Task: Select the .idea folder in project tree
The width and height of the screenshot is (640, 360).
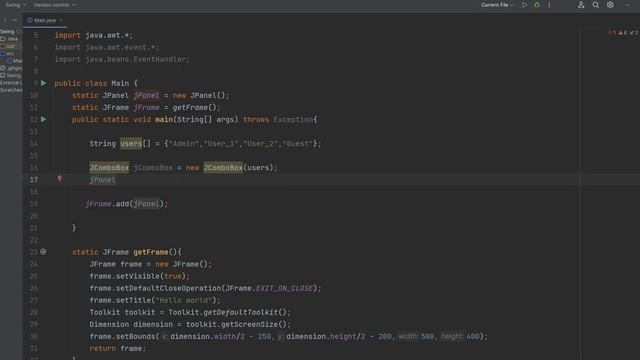Action: [x=9, y=39]
